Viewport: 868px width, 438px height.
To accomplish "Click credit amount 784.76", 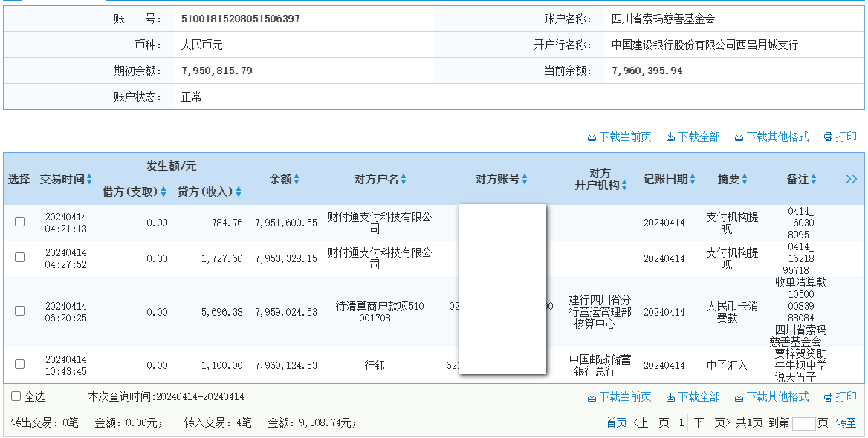I will coord(227,223).
